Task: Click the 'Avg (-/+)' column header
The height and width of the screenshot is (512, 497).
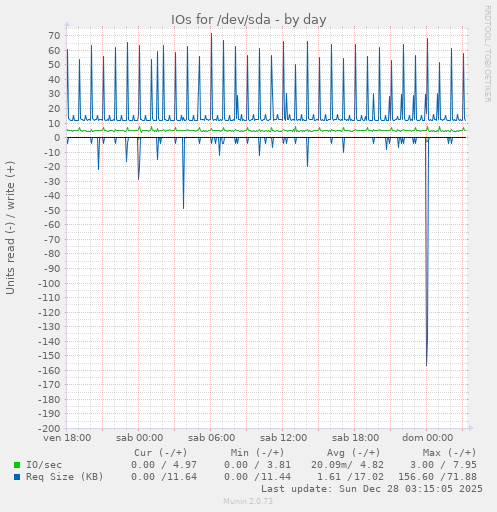Action: click(353, 453)
